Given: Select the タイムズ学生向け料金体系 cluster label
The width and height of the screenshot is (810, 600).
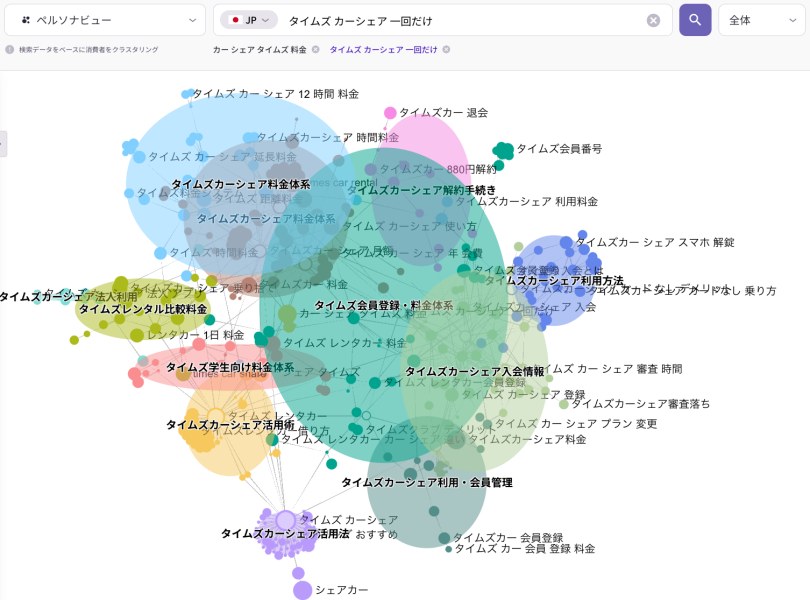Looking at the screenshot, I should pyautogui.click(x=230, y=367).
